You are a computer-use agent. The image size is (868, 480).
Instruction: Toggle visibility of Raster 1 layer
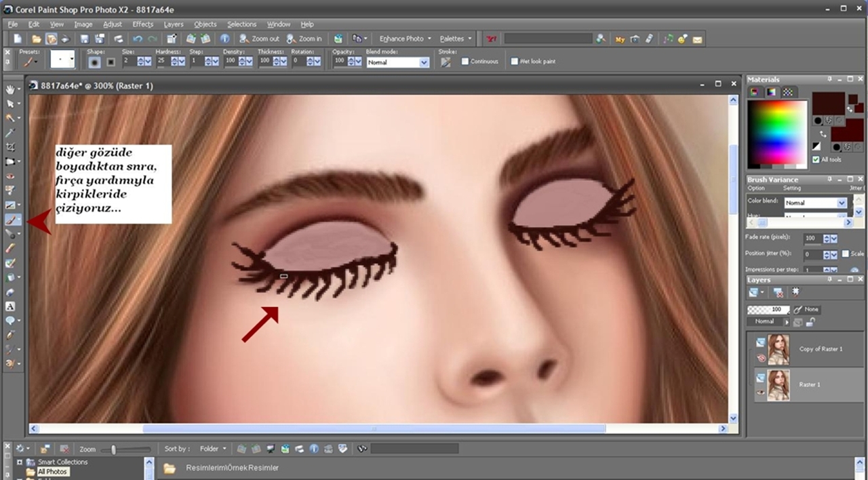tap(760, 391)
